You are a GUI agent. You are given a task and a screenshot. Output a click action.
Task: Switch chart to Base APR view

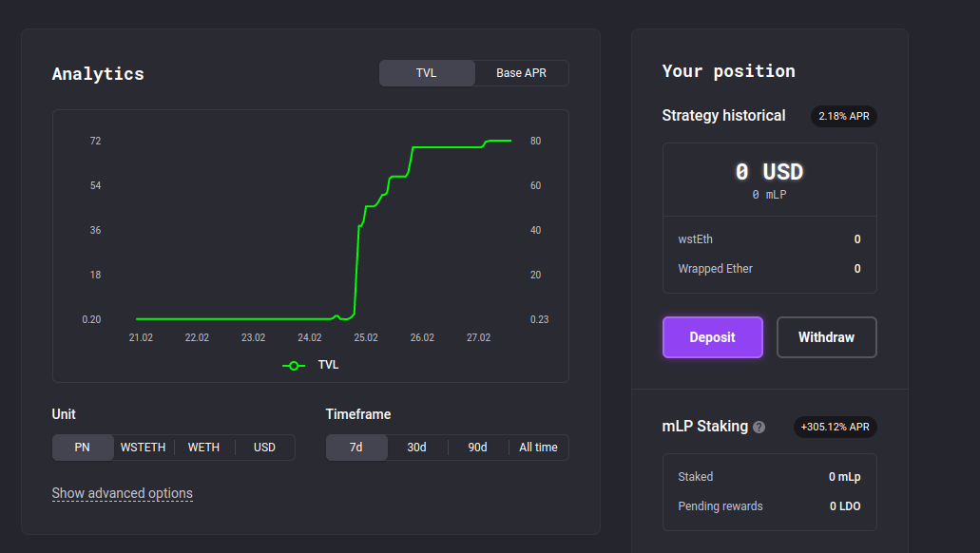pos(522,73)
